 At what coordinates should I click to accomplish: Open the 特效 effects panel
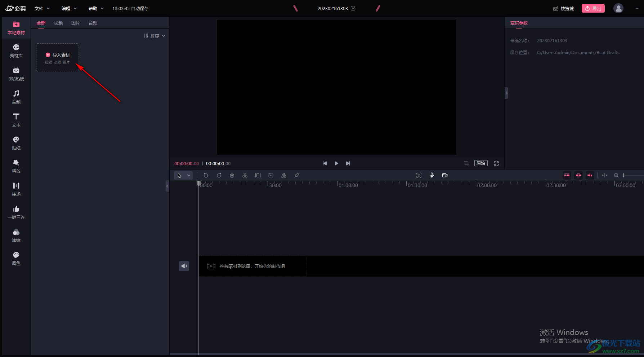(16, 167)
